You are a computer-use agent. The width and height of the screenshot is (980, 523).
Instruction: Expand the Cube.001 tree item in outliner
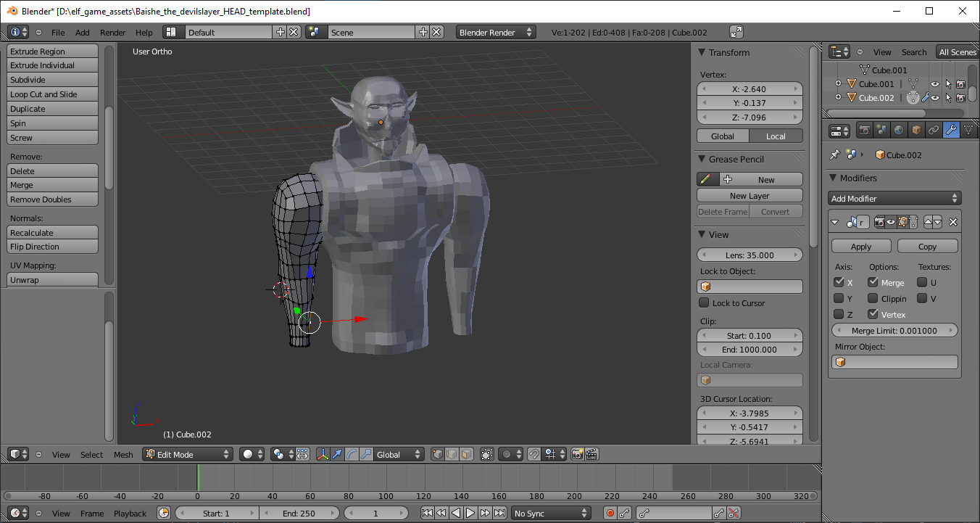pos(839,84)
